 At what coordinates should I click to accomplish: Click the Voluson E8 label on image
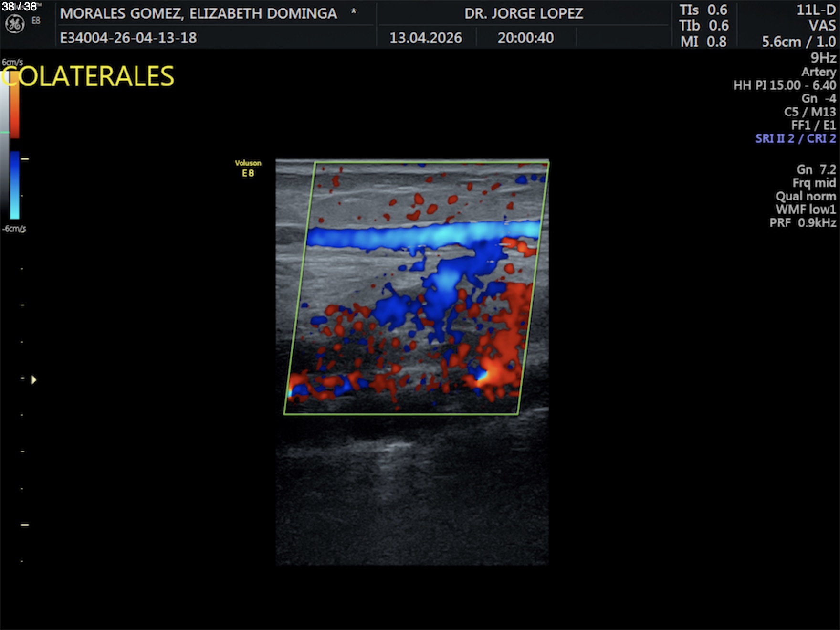point(248,168)
